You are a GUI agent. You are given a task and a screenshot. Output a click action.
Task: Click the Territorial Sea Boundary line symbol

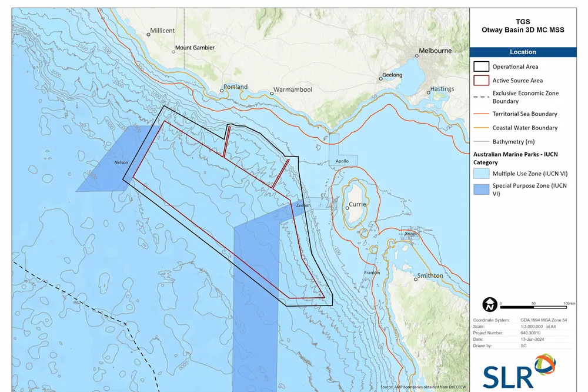(x=481, y=114)
